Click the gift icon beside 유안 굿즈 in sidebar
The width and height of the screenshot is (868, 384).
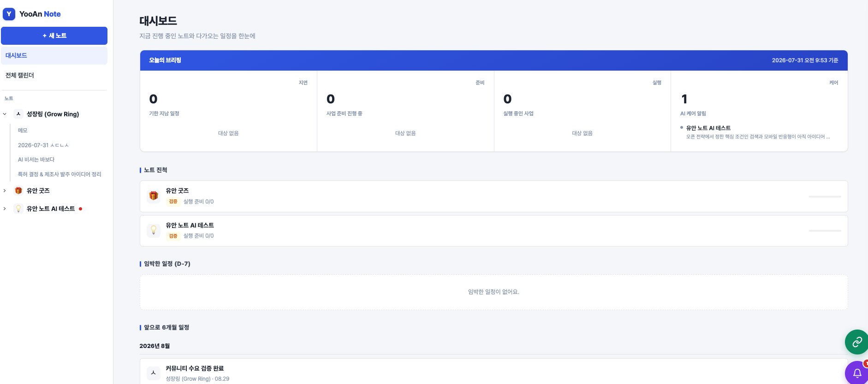tap(18, 191)
